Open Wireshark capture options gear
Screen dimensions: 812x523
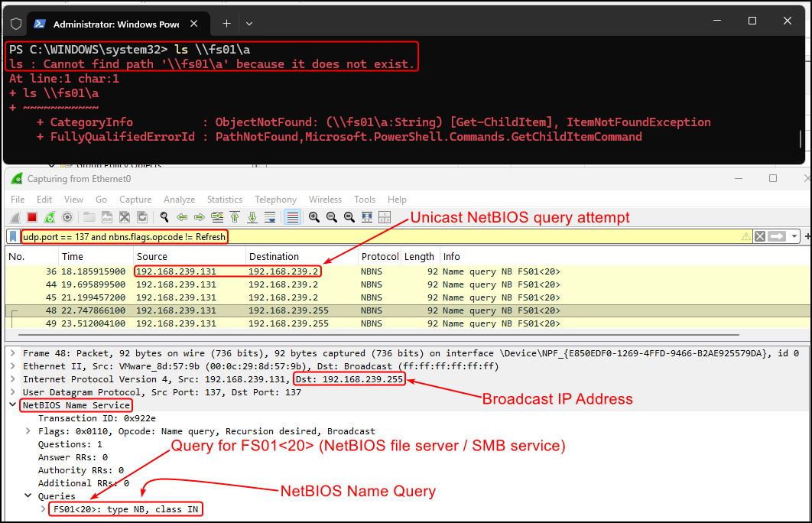click(67, 217)
